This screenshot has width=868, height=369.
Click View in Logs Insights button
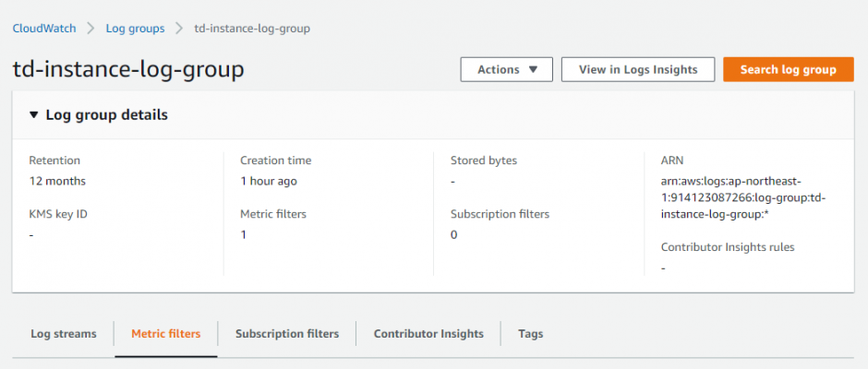coord(637,69)
